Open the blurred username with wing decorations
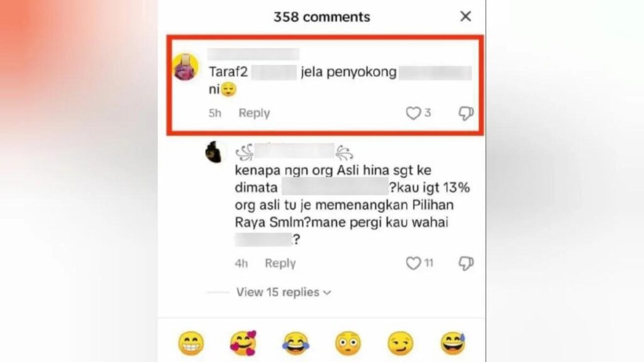This screenshot has height=362, width=644. pos(294,152)
